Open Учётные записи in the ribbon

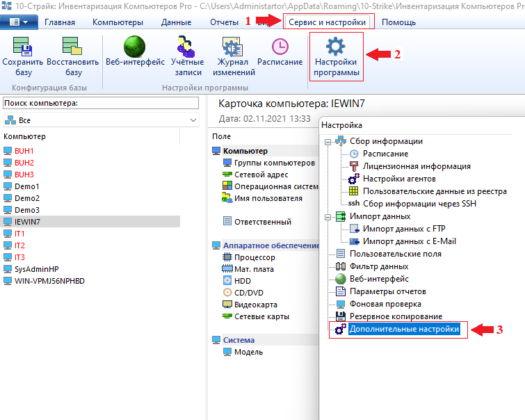[x=188, y=57]
